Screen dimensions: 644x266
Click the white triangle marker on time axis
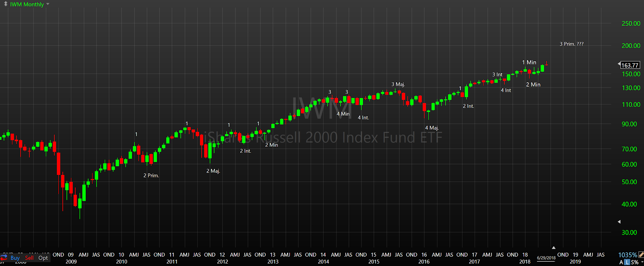coord(553,247)
